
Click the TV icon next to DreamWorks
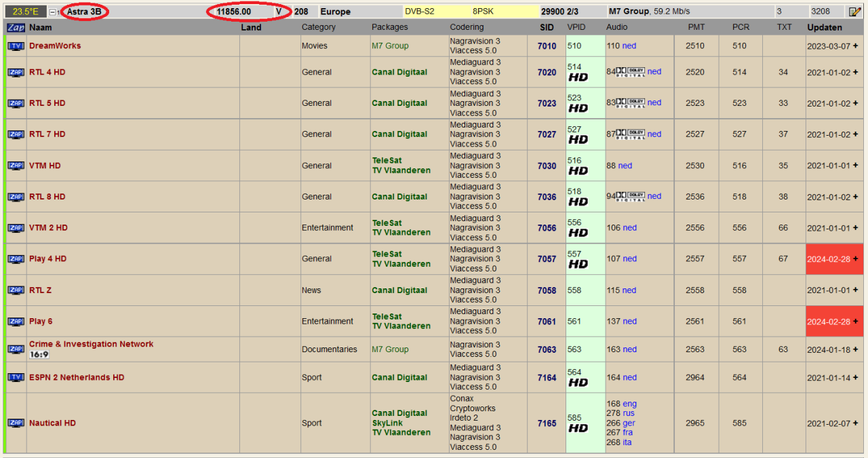[15, 46]
